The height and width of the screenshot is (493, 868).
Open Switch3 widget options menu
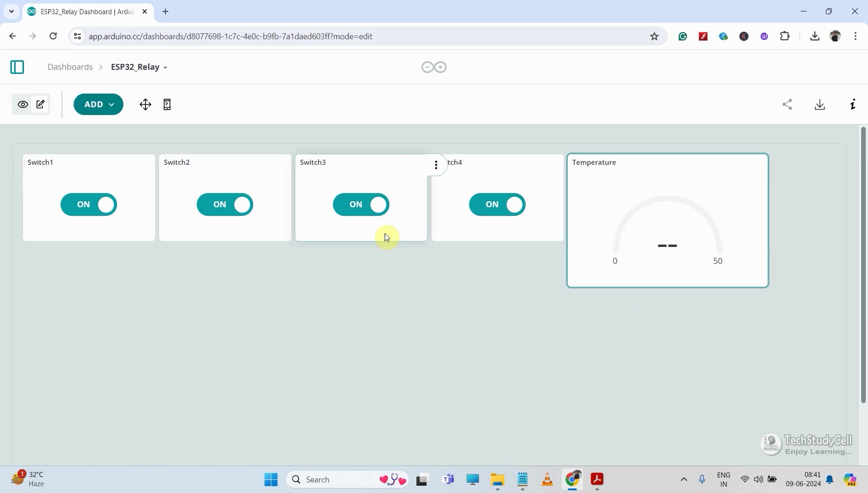pos(436,165)
